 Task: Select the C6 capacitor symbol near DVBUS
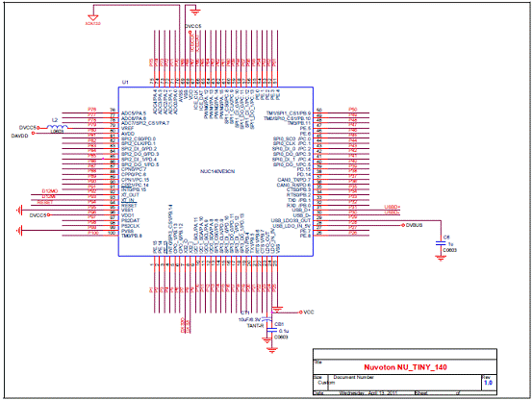[x=441, y=243]
